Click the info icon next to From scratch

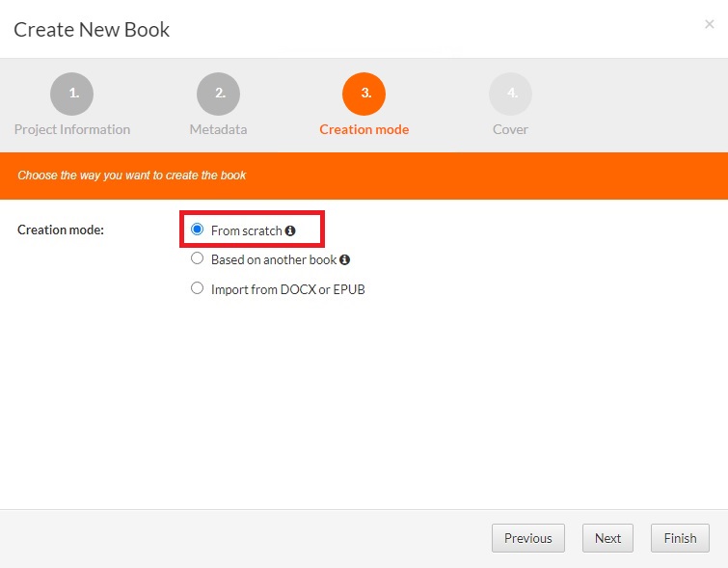[x=290, y=231]
